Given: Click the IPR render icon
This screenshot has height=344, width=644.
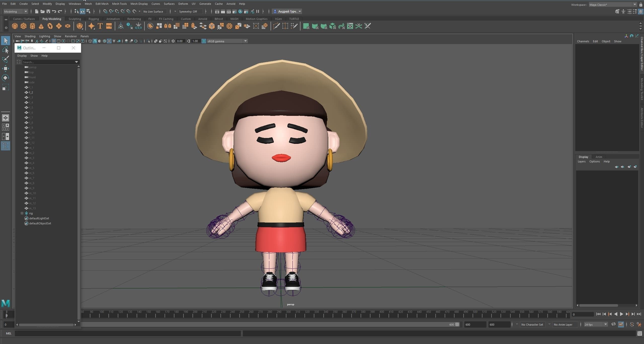Looking at the screenshot, I should 229,11.
